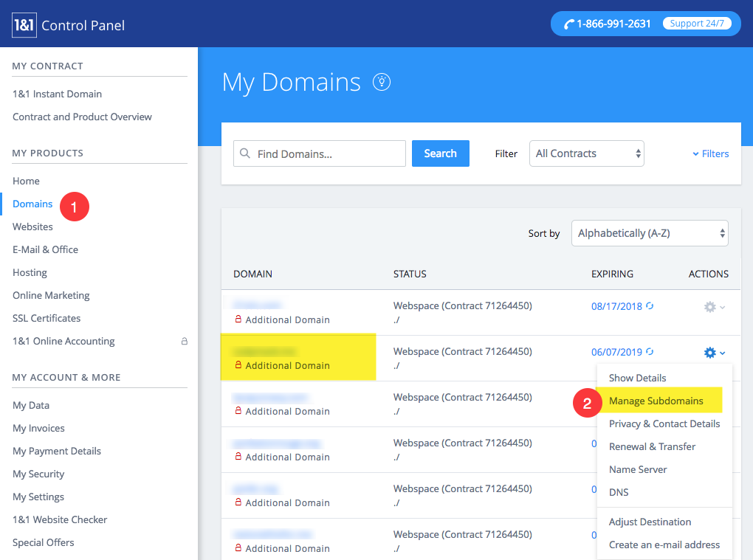Image resolution: width=753 pixels, height=560 pixels.
Task: Open My Settings page
Action: click(38, 497)
